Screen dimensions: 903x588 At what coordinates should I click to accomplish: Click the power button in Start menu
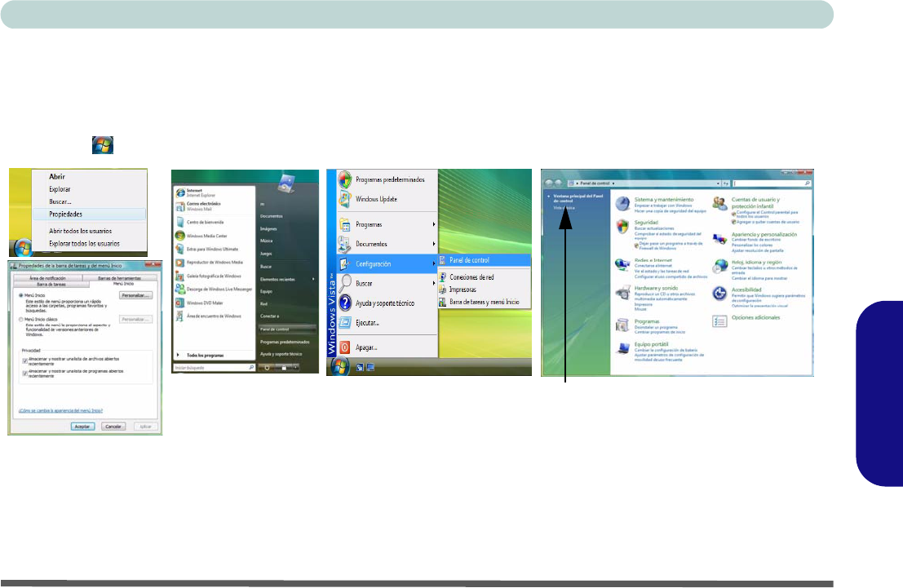pos(267,368)
